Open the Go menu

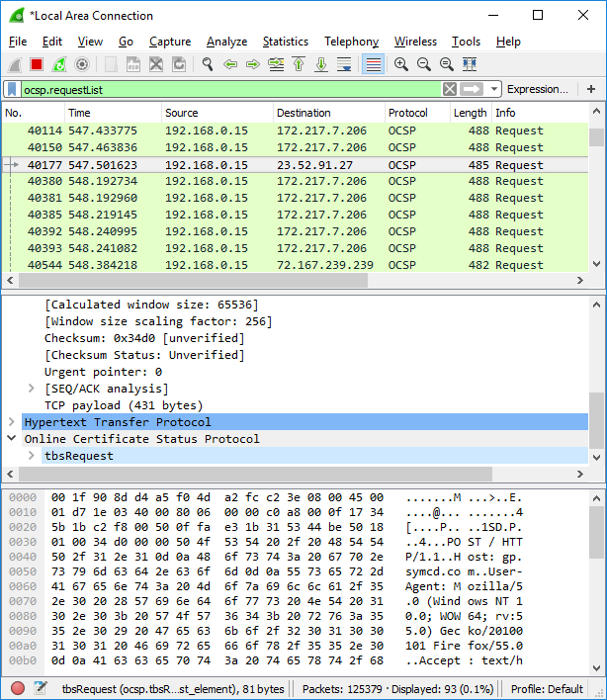126,42
